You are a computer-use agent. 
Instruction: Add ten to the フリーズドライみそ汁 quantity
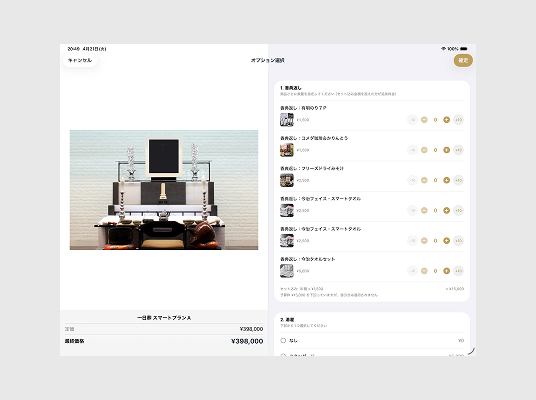click(x=458, y=180)
